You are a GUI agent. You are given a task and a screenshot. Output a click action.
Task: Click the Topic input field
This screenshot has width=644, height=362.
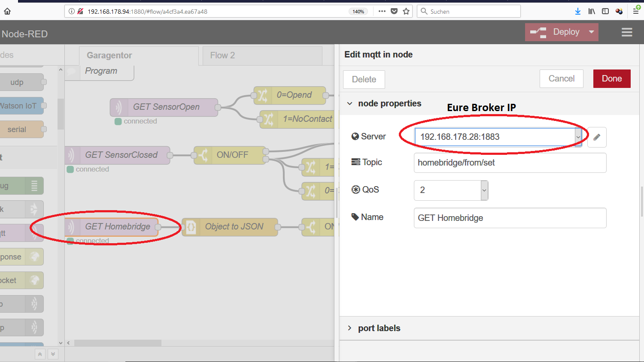point(510,163)
